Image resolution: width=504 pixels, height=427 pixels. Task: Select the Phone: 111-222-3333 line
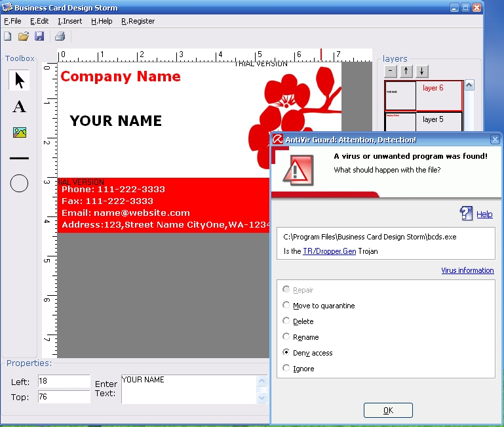coord(113,189)
